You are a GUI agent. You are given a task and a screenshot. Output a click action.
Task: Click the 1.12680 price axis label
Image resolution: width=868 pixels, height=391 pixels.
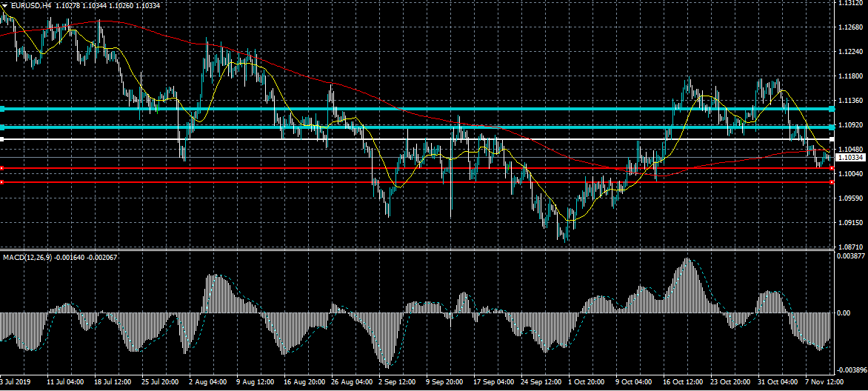click(850, 28)
